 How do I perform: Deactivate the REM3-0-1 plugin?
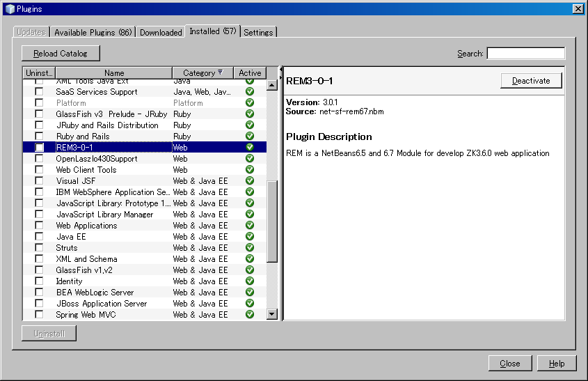pyautogui.click(x=531, y=81)
